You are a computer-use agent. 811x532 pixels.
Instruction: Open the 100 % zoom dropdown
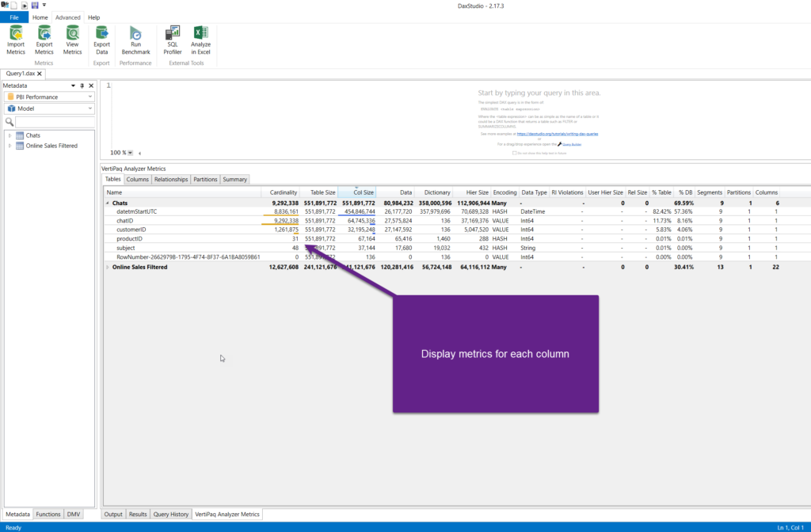[131, 153]
